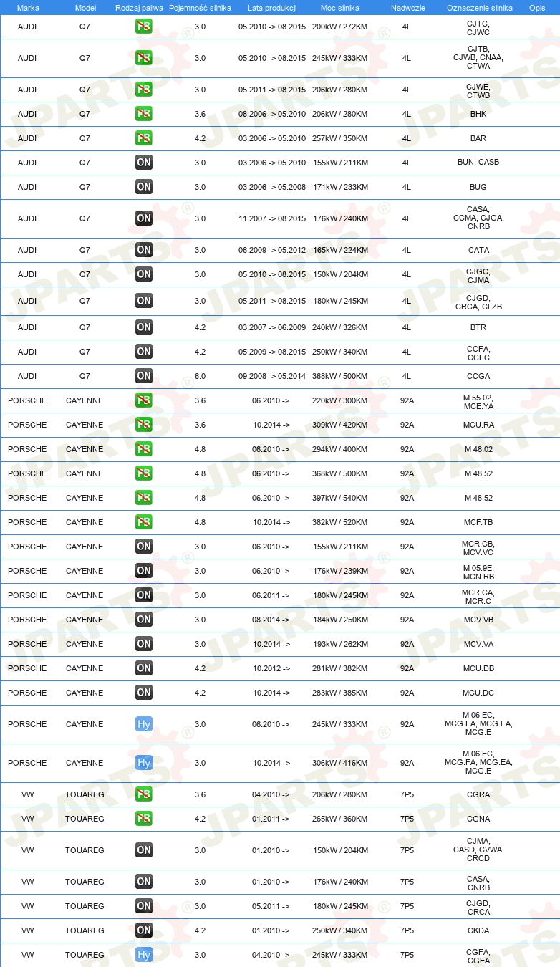This screenshot has height=967, width=560.
Task: Click the hybrid Hy icon in the Touareg CGFA, CGEA row
Action: tap(144, 955)
